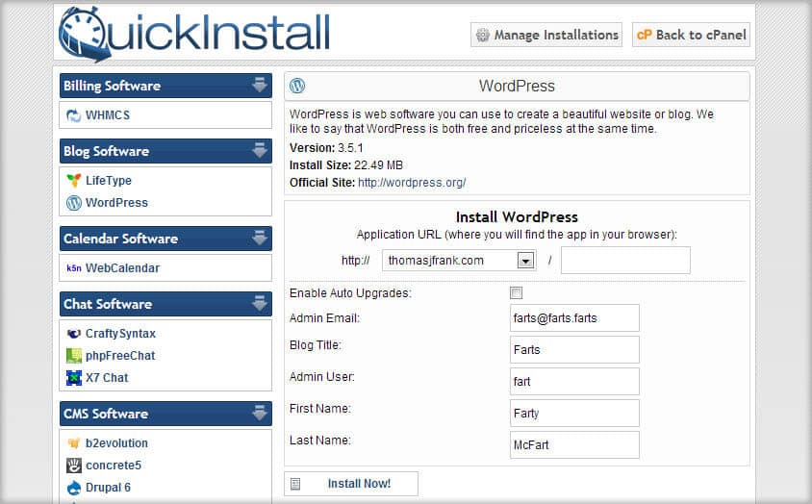Screen dimensions: 812x504
Task: Open the wordpress.org official site link
Action: point(412,183)
